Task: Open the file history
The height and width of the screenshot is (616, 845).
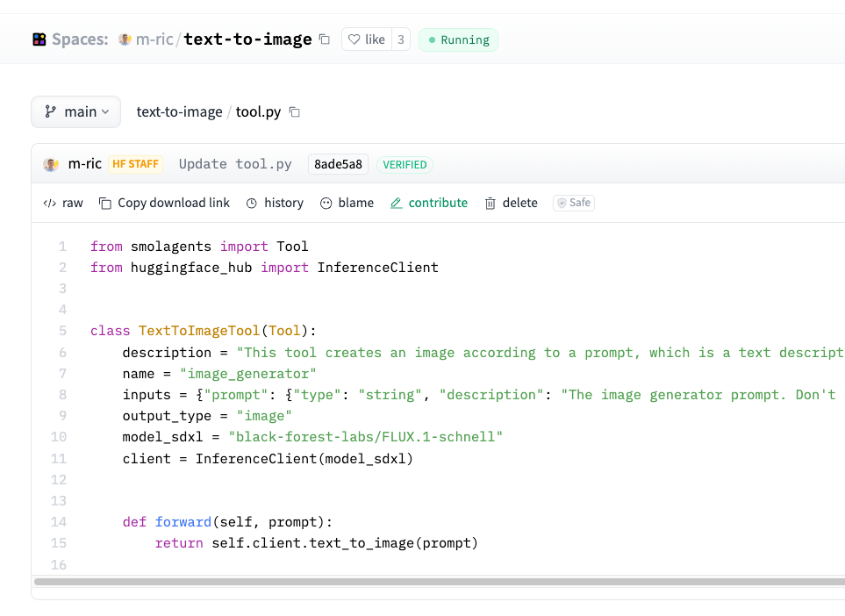Action: [x=275, y=203]
